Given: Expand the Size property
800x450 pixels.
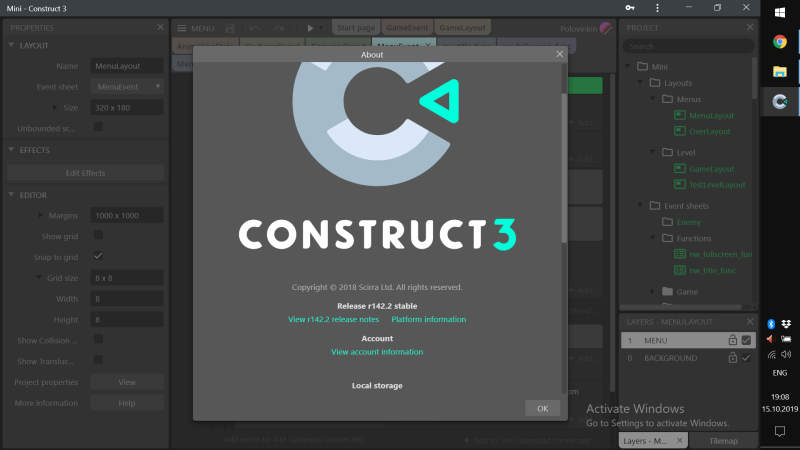Looking at the screenshot, I should click(55, 107).
